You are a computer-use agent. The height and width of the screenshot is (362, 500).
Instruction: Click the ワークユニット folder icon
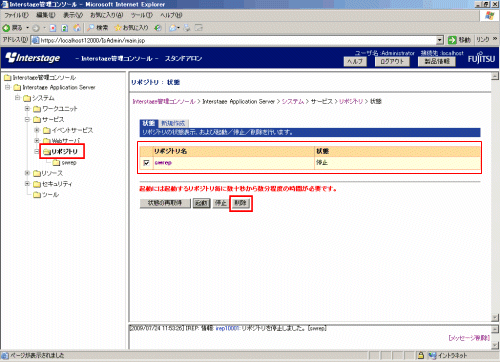point(37,109)
